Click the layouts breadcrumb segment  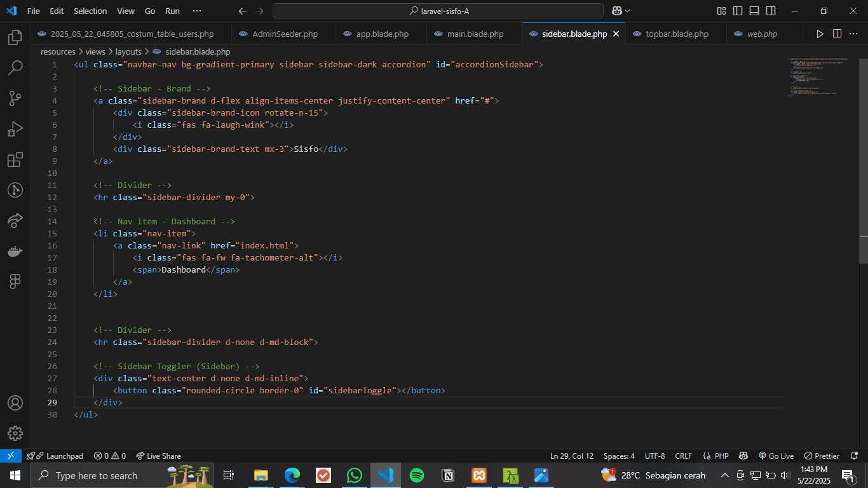click(x=128, y=51)
